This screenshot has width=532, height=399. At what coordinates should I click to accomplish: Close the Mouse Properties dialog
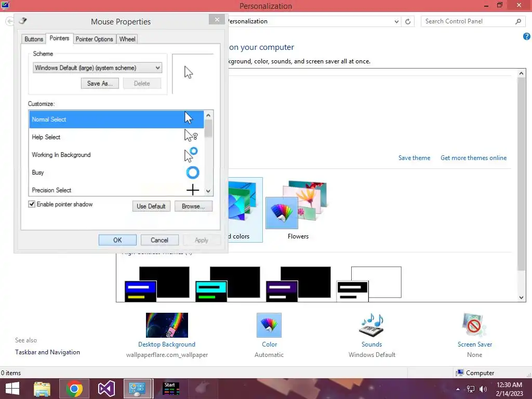pyautogui.click(x=217, y=20)
